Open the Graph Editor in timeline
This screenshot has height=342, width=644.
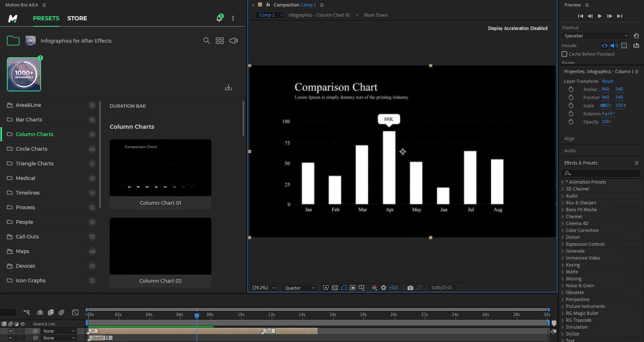75,312
